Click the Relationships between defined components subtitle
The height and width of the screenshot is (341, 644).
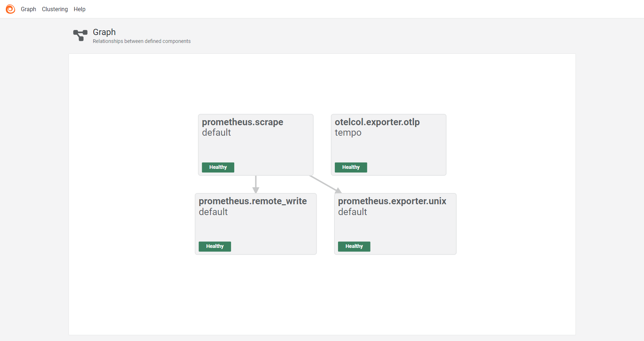[141, 41]
